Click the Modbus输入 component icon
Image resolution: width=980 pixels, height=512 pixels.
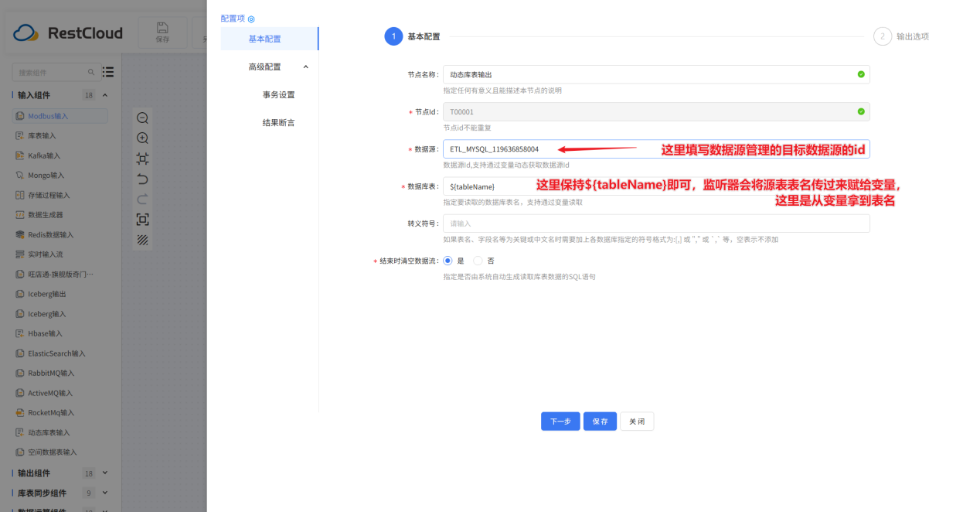(x=21, y=116)
